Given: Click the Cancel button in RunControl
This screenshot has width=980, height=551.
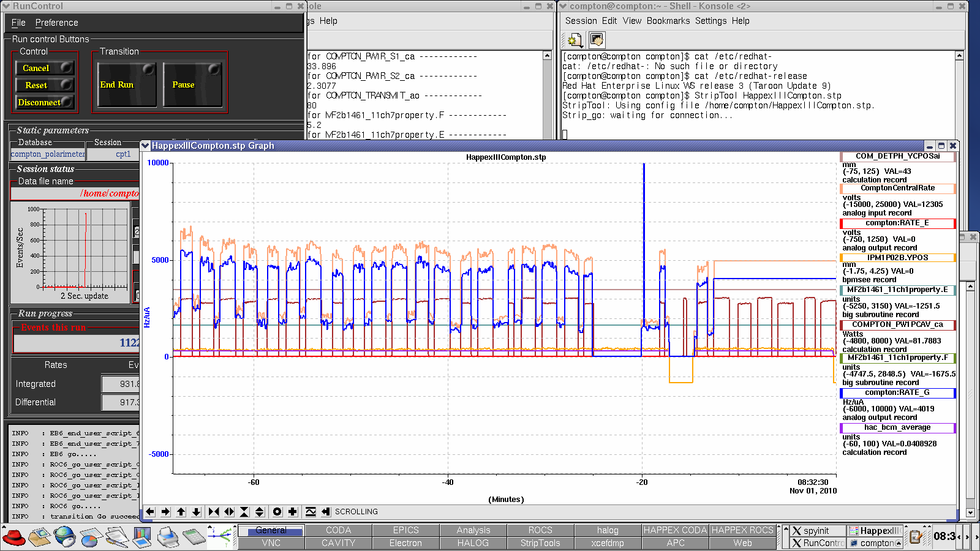Looking at the screenshot, I should coord(45,68).
